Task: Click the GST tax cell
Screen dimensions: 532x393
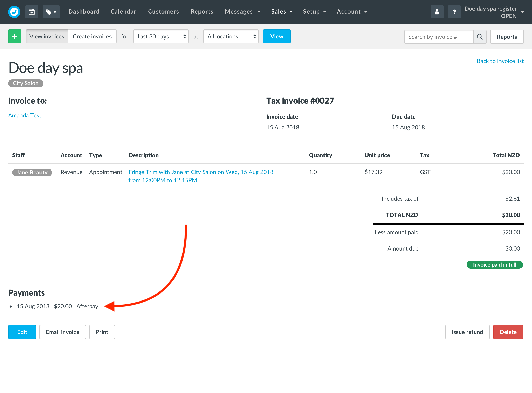Action: [425, 172]
